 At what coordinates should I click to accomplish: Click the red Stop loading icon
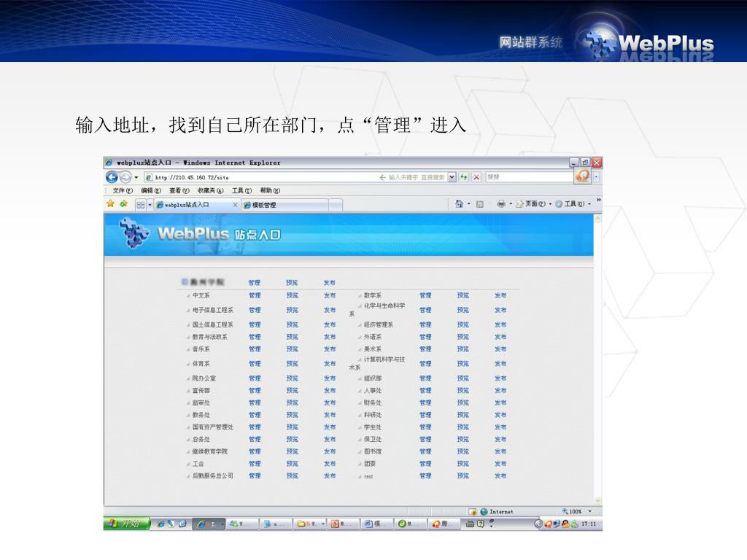coord(476,177)
